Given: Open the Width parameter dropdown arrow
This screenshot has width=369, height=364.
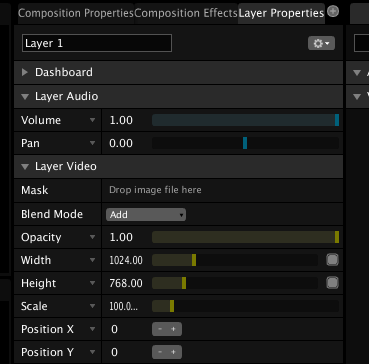Looking at the screenshot, I should [x=93, y=260].
